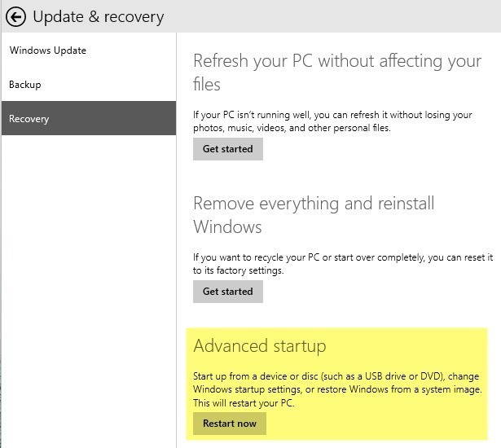The width and height of the screenshot is (501, 448).
Task: Click the back arrow icon
Action: pos(15,16)
